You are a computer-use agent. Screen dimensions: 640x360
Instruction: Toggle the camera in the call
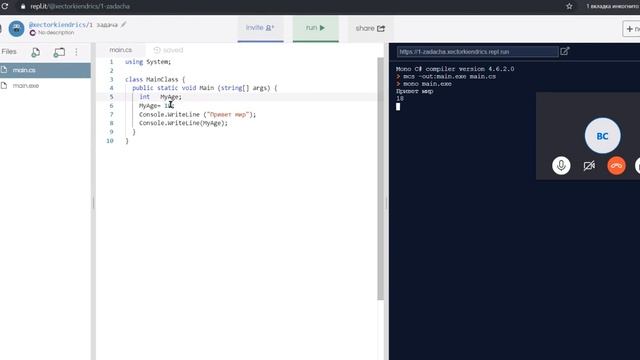[589, 166]
